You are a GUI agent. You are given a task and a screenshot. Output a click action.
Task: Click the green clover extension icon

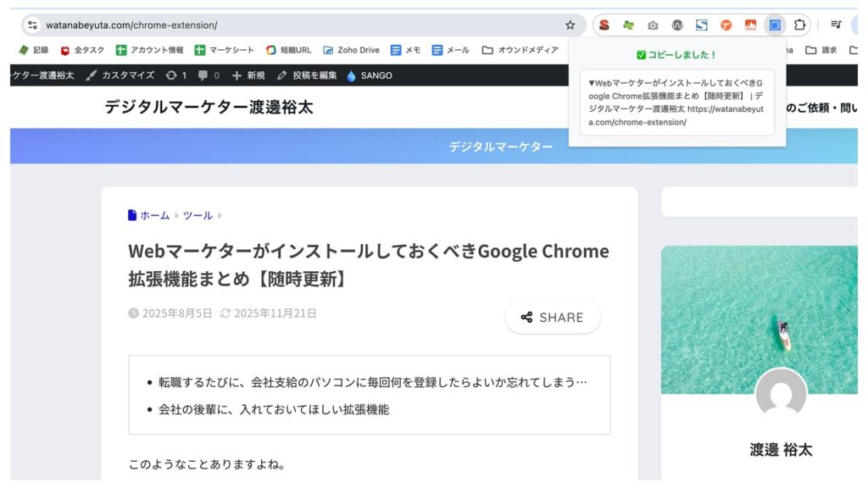(x=628, y=25)
